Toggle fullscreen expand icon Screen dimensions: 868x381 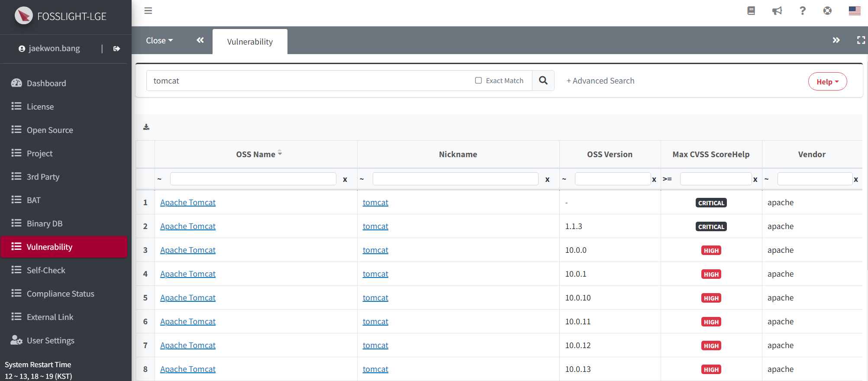click(861, 40)
